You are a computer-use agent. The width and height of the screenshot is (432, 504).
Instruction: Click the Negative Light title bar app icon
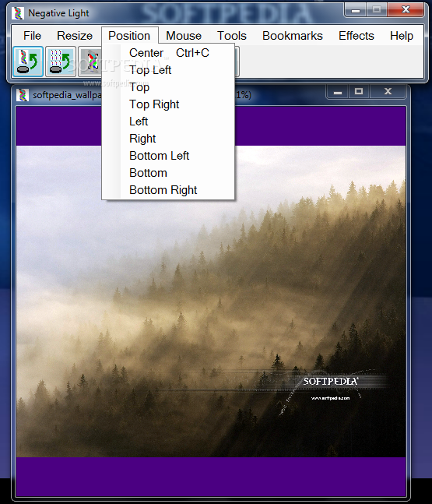(18, 13)
